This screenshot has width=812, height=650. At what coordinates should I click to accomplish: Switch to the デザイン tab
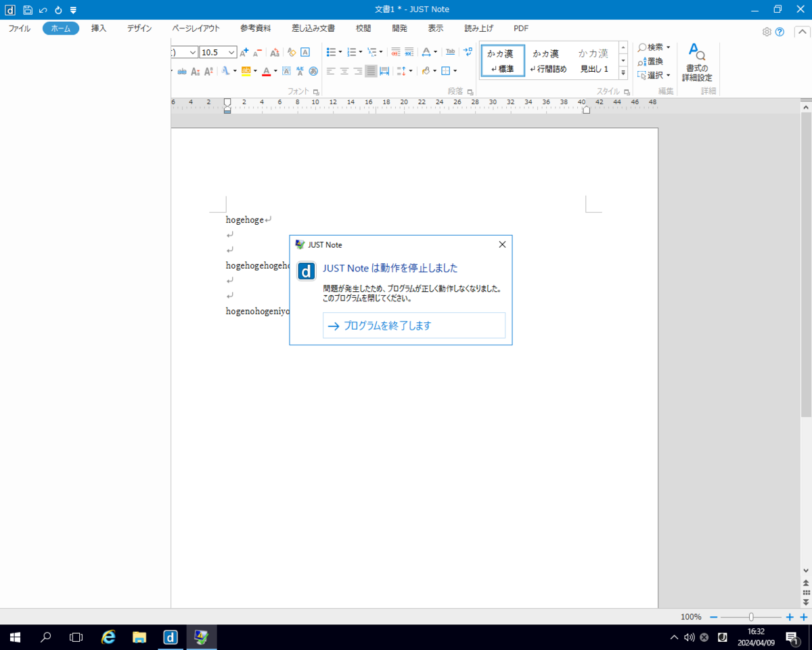click(x=139, y=28)
